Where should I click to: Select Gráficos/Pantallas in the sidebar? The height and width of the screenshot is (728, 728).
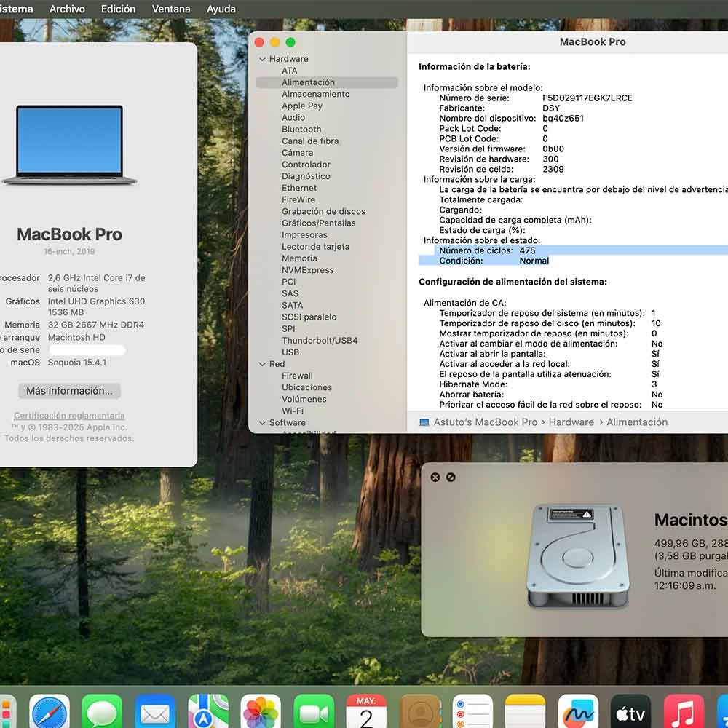[319, 223]
